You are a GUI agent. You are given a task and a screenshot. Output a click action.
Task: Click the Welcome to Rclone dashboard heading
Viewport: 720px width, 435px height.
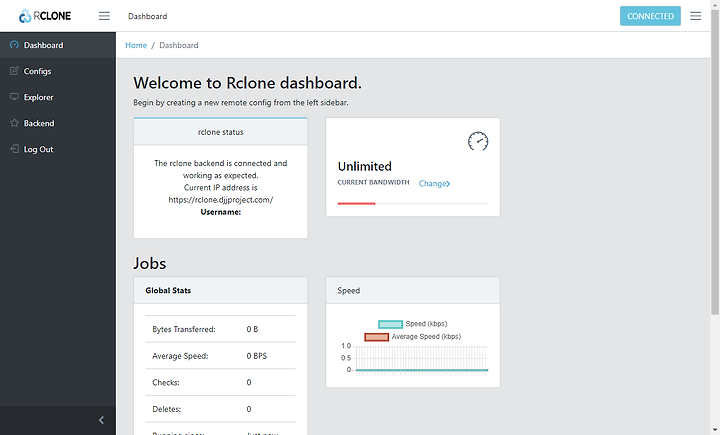[248, 83]
